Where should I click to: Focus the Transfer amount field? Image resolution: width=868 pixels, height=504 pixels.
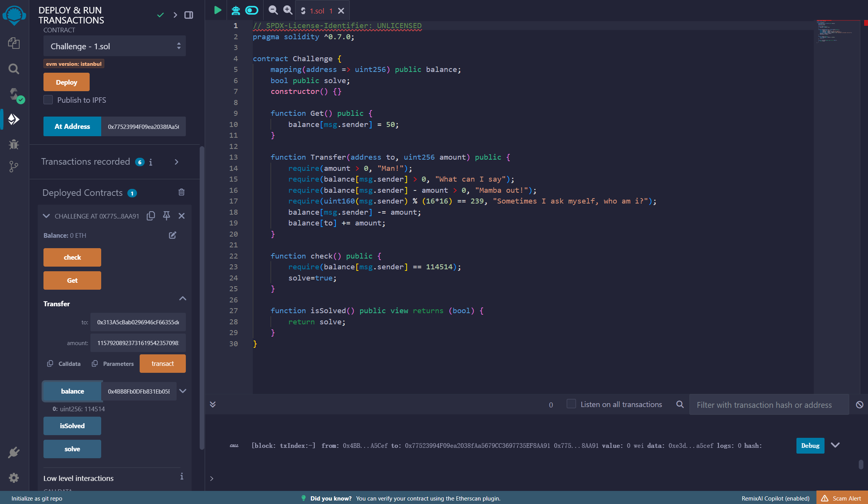(x=138, y=343)
